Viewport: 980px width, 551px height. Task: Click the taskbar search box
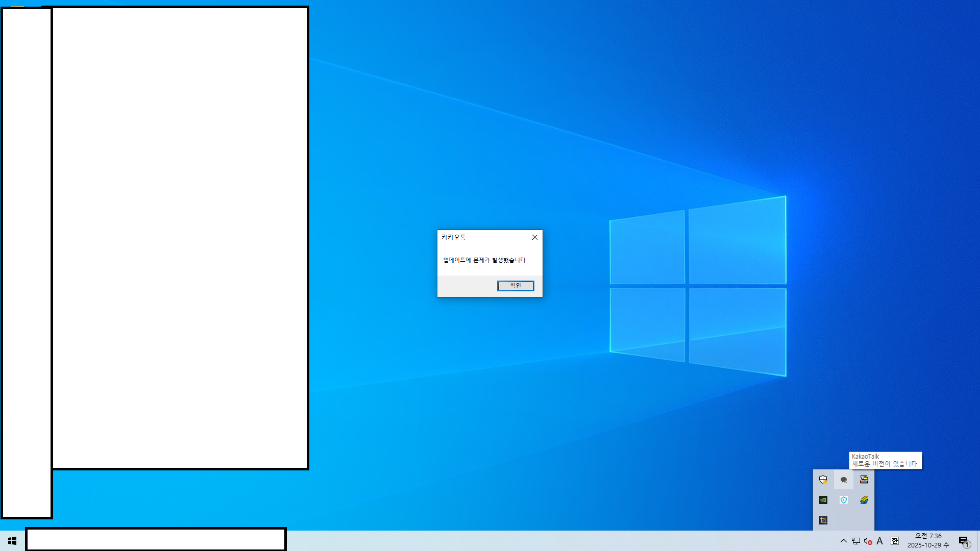click(x=156, y=540)
